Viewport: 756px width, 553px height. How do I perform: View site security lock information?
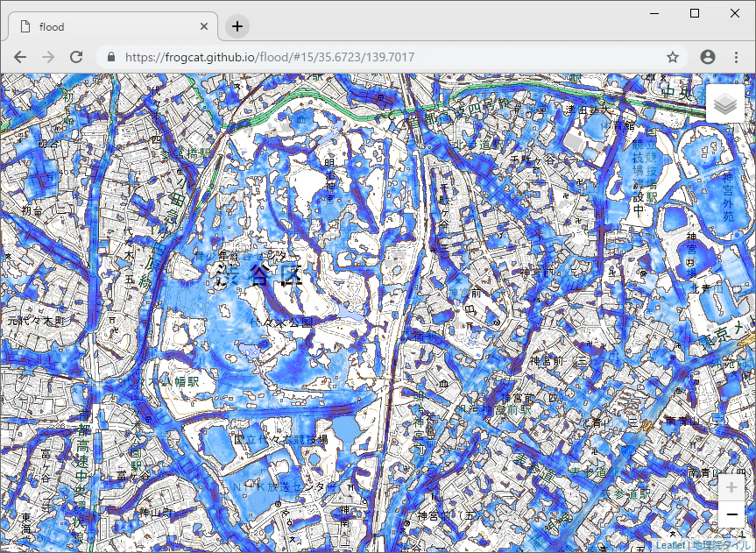pos(111,57)
